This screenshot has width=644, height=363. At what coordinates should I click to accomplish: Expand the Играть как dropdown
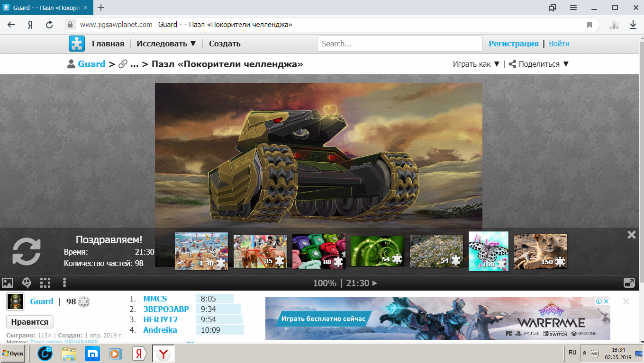[476, 64]
